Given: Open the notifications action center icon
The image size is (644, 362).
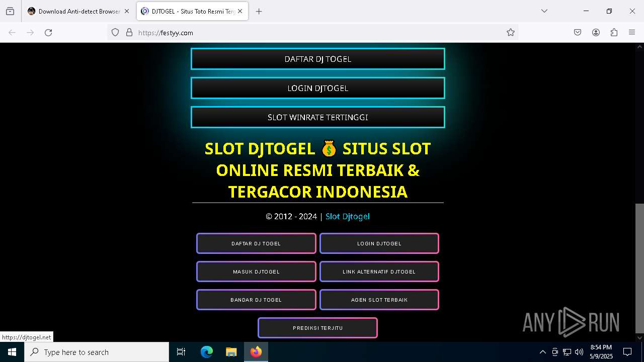Looking at the screenshot, I should click(x=628, y=352).
